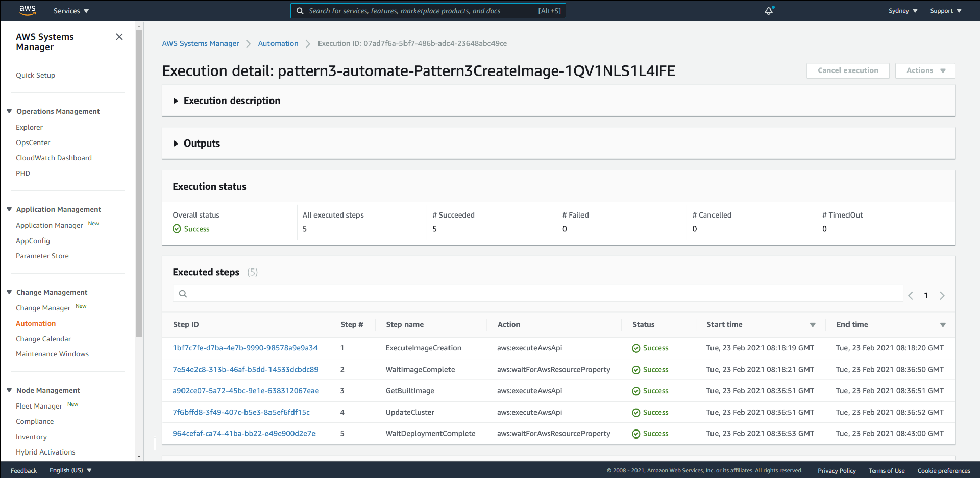
Task: Open Change Calendar in sidebar
Action: tap(43, 339)
